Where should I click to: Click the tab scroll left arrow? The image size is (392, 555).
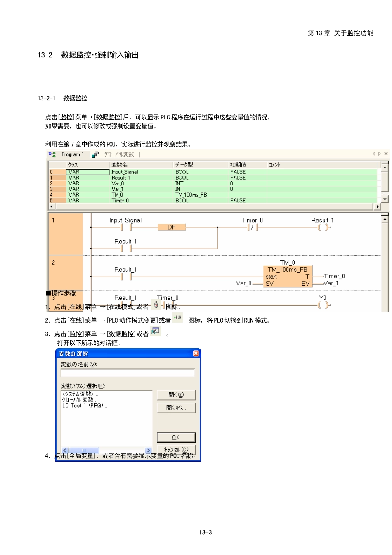click(374, 154)
